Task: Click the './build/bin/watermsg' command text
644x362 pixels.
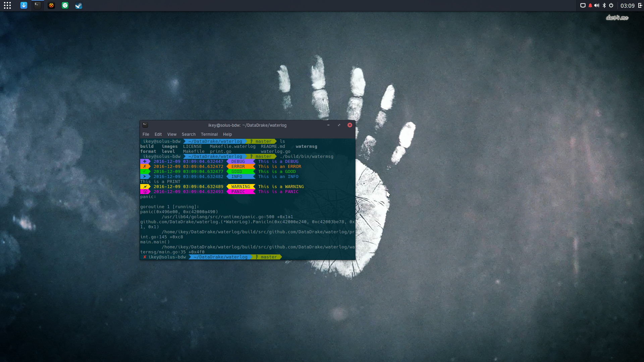Action: pyautogui.click(x=307, y=157)
